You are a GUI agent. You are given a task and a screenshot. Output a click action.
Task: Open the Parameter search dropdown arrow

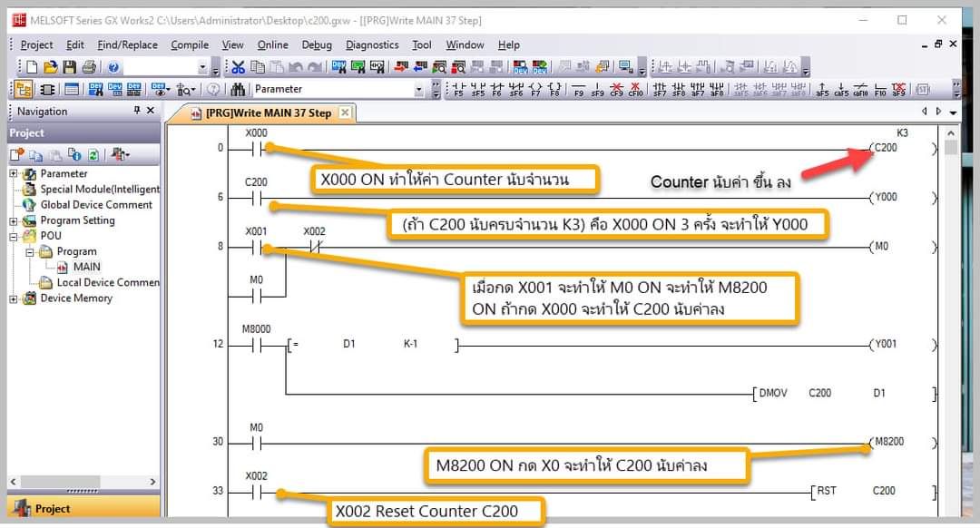click(418, 90)
